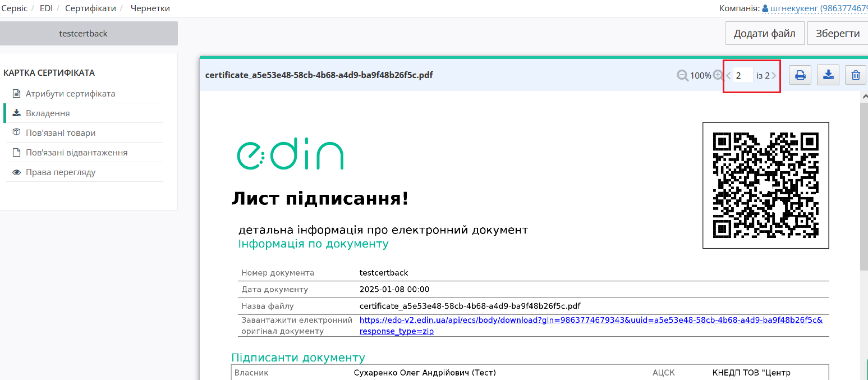Click Зберегти button
The height and width of the screenshot is (380, 868).
point(838,33)
